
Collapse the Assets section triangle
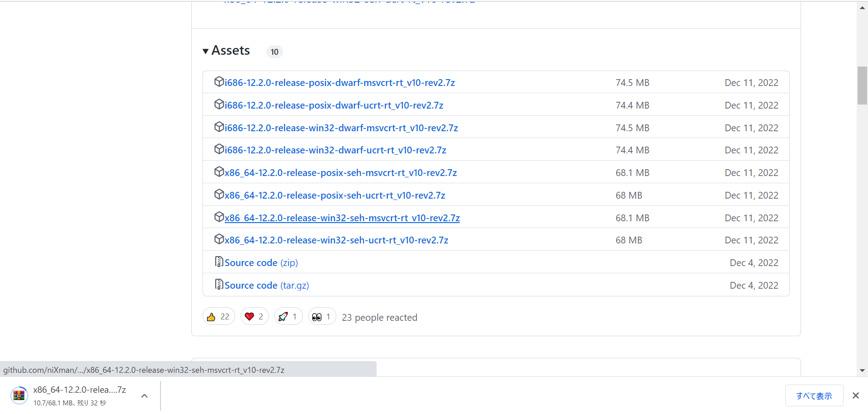click(x=206, y=51)
